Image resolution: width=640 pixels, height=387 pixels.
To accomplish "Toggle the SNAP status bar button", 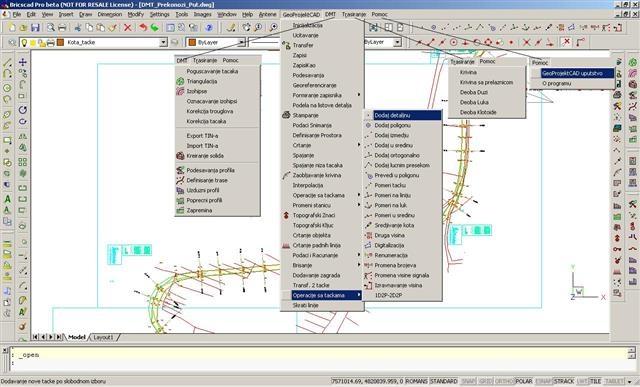I will pyautogui.click(x=469, y=381).
